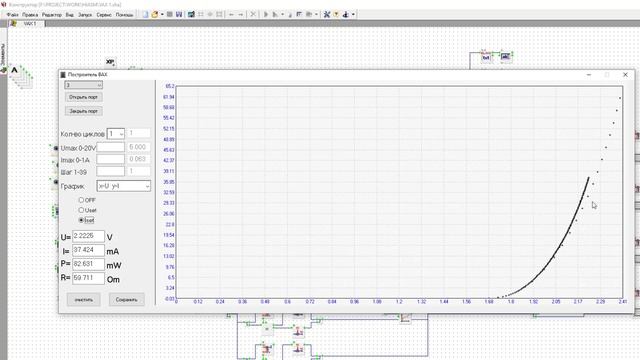The width and height of the screenshot is (640, 360).
Task: Click the right arrow redo toolbar icon
Action: pyautogui.click(x=240, y=14)
